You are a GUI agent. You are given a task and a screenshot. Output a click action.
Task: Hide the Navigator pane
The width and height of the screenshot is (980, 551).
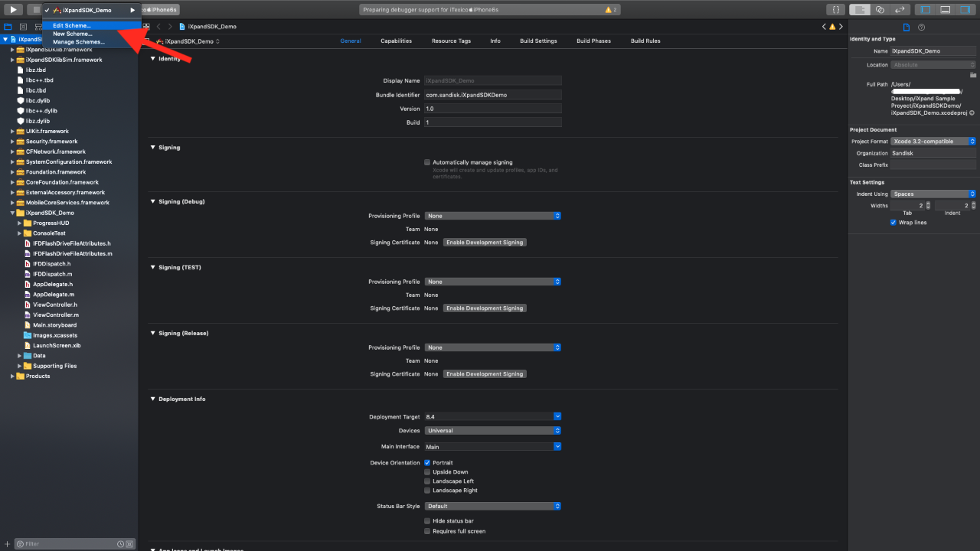coord(926,10)
